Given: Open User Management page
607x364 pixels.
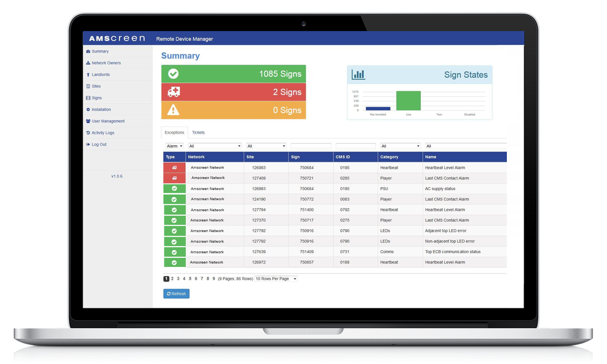Looking at the screenshot, I should coord(105,121).
